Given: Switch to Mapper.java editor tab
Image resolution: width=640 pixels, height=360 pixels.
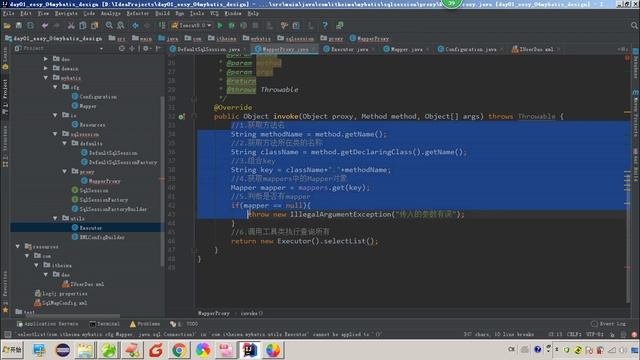Looking at the screenshot, I should coord(406,49).
